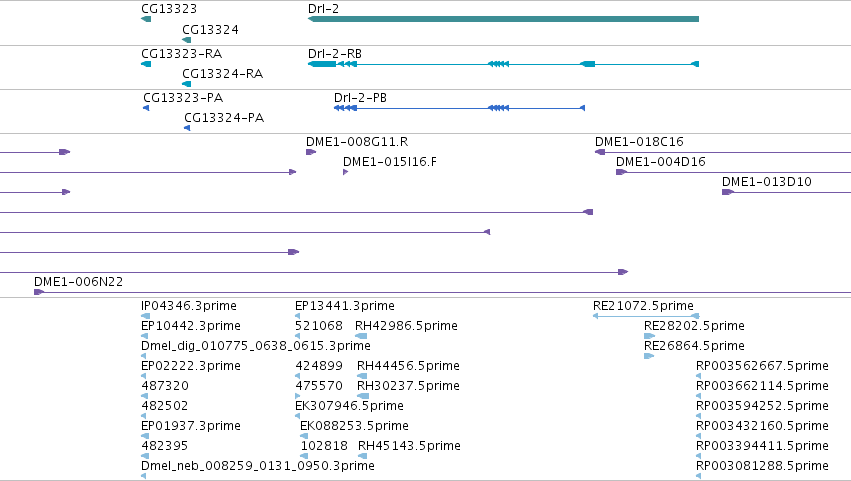This screenshot has height=481, width=851.
Task: Click the DME1-004D16 clone arrow
Action: (x=621, y=172)
